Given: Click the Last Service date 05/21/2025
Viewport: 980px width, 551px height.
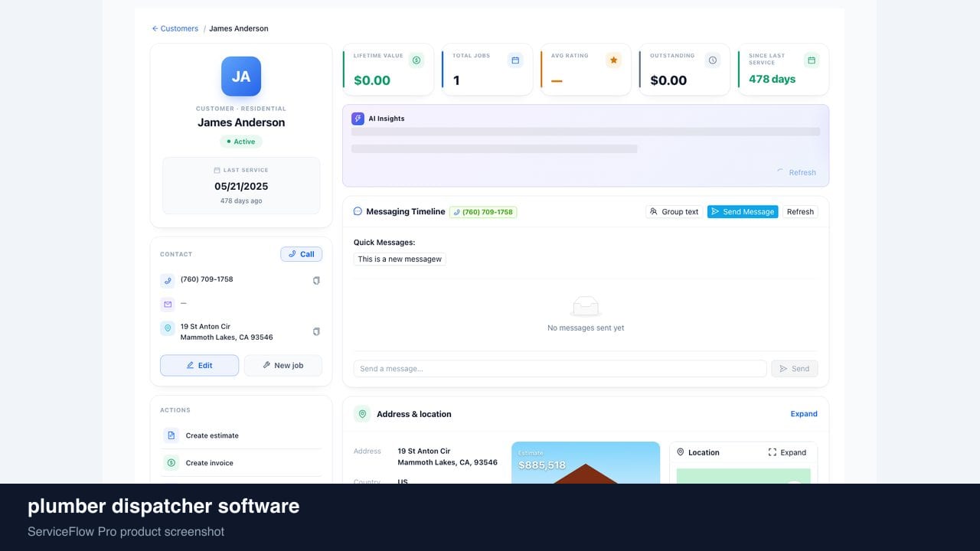Looking at the screenshot, I should tap(241, 186).
